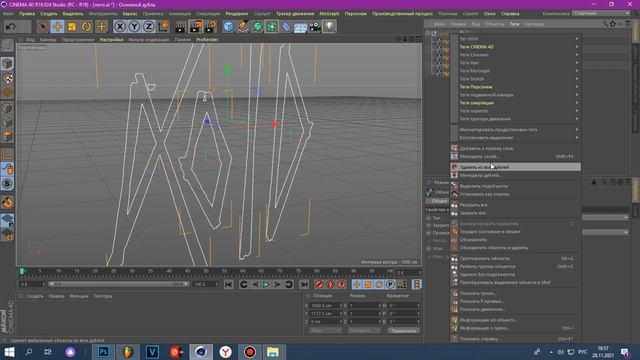Click the Undo arrow icon
Viewport: 640px width, 360px height.
(x=11, y=27)
